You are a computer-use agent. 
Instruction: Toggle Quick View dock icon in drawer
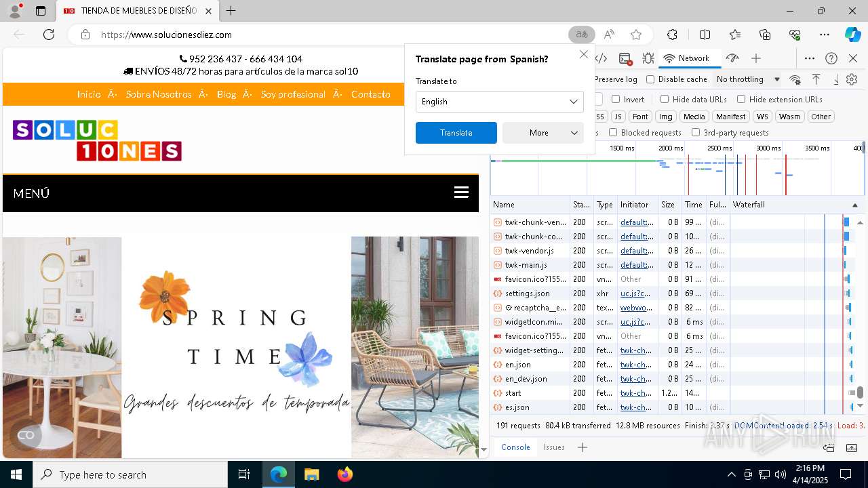pyautogui.click(x=829, y=447)
